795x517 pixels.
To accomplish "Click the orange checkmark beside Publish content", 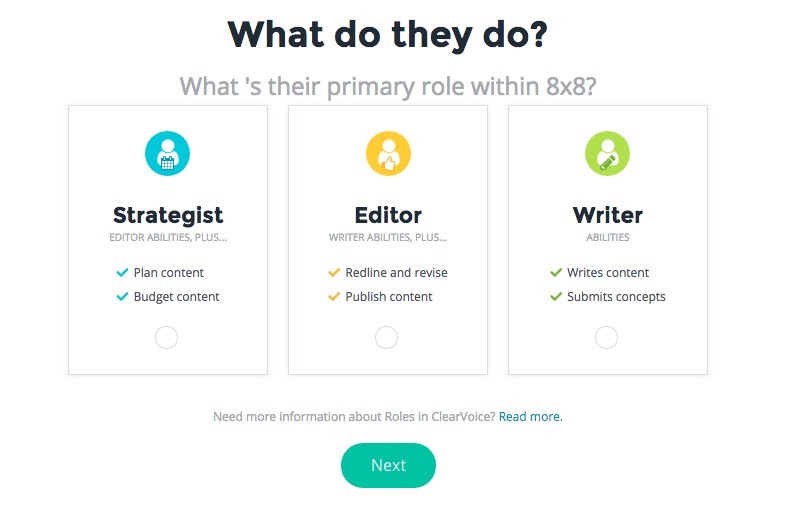I will pos(334,297).
